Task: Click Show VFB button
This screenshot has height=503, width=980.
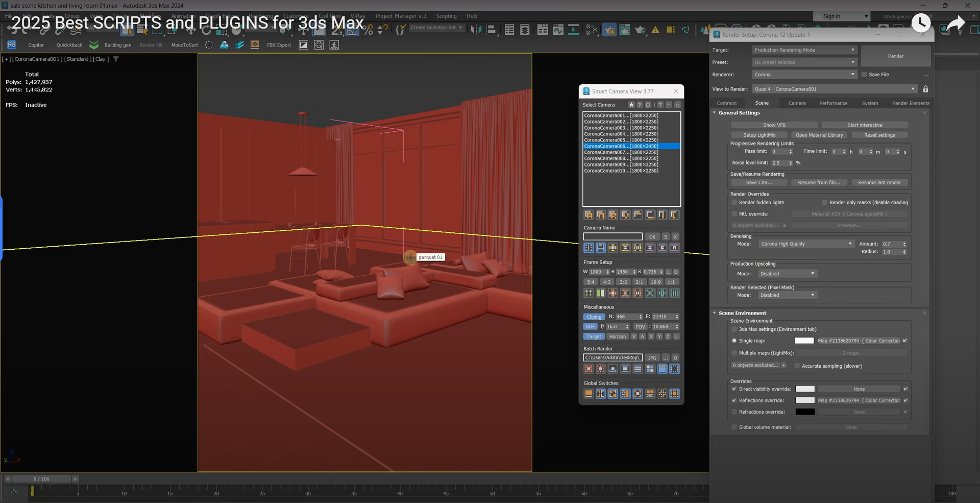Action: (774, 125)
